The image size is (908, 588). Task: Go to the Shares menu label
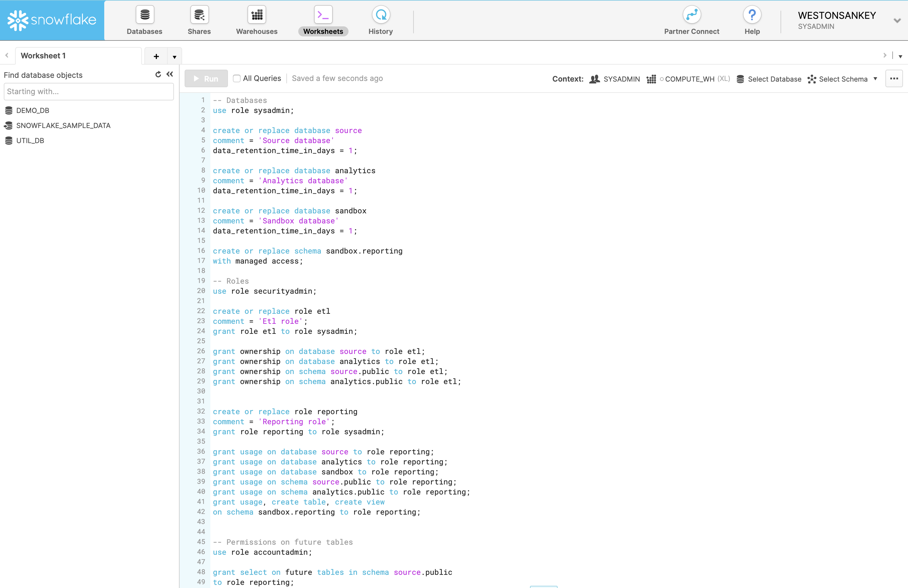point(199,31)
